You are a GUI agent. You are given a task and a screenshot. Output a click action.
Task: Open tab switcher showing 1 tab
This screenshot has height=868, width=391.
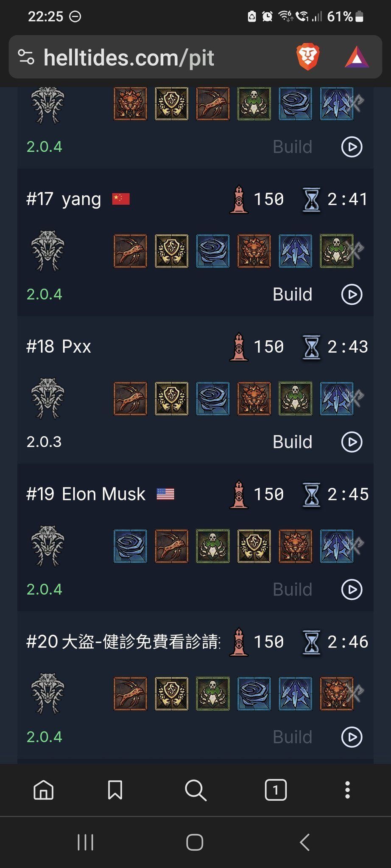click(276, 790)
